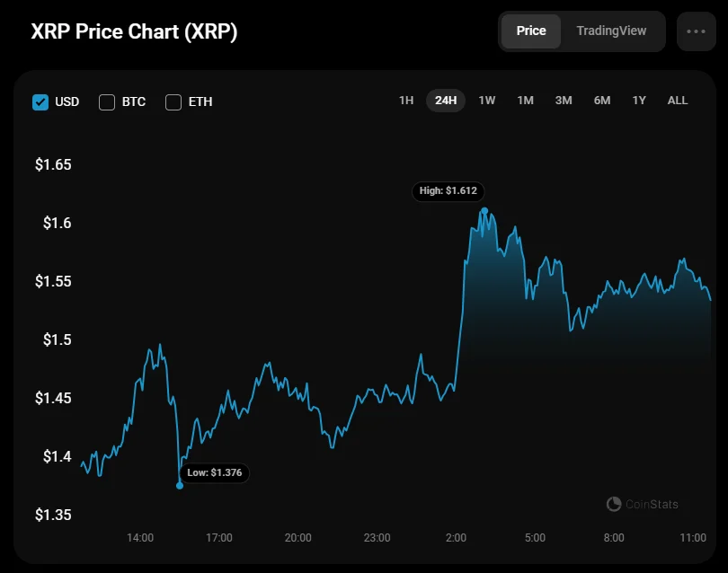This screenshot has width=728, height=573.
Task: Select the 1W time range
Action: [x=487, y=101]
